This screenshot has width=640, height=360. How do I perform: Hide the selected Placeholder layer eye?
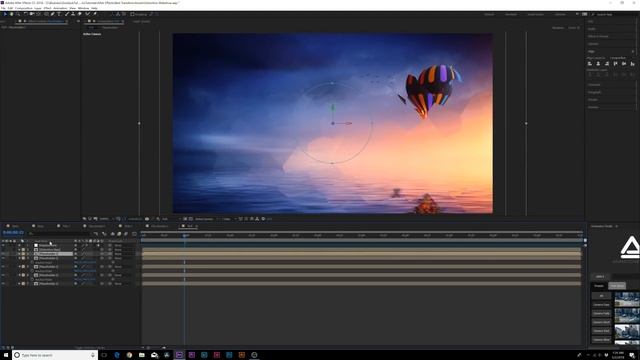(x=3, y=254)
